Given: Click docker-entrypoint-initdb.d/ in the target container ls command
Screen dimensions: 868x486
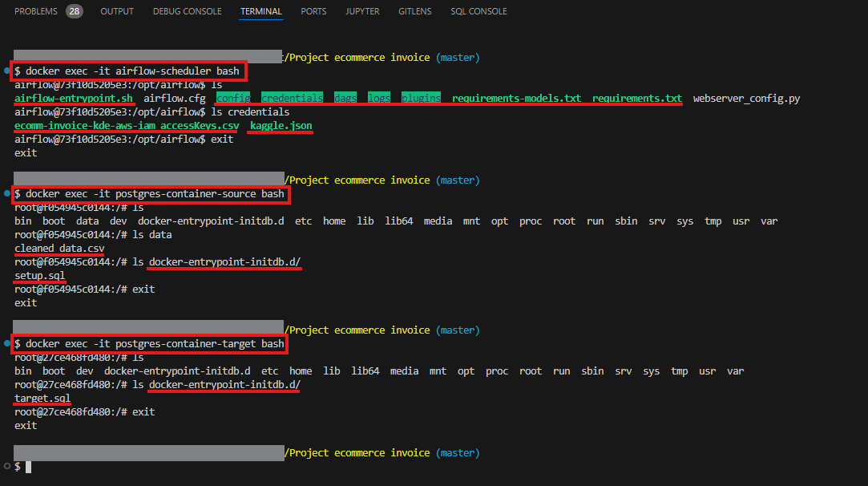Looking at the screenshot, I should tap(224, 384).
